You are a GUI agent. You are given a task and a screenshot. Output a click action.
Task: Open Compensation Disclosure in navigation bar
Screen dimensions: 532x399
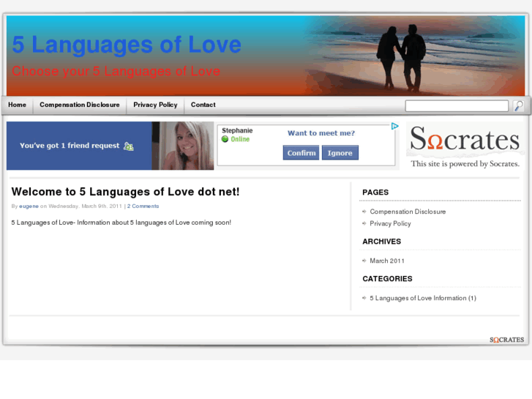80,105
